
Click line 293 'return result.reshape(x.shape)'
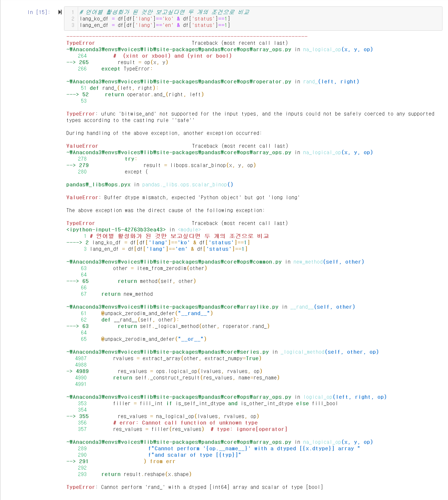(135, 474)
